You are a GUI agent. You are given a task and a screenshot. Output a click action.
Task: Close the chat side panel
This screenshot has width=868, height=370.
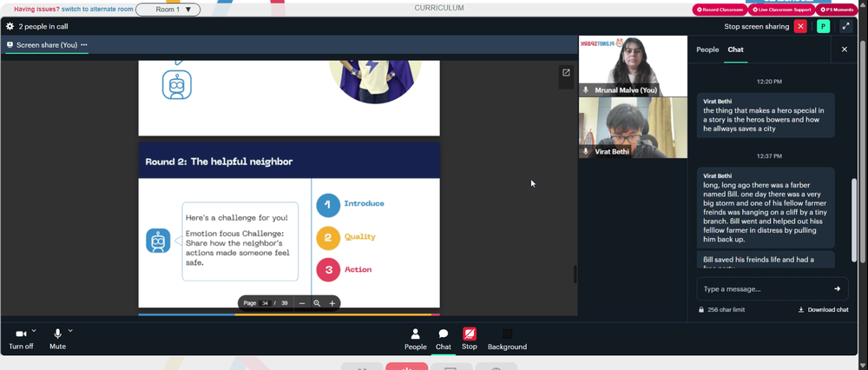[845, 50]
